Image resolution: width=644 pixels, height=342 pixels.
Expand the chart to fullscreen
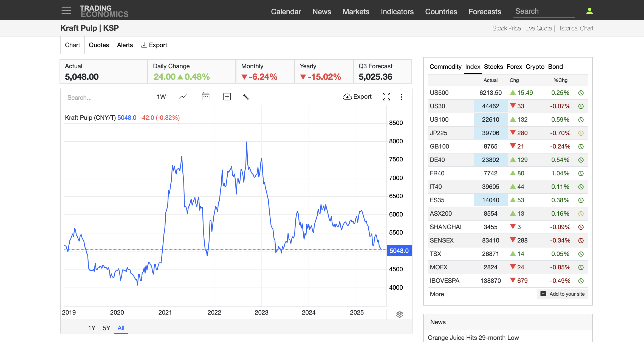(x=386, y=96)
